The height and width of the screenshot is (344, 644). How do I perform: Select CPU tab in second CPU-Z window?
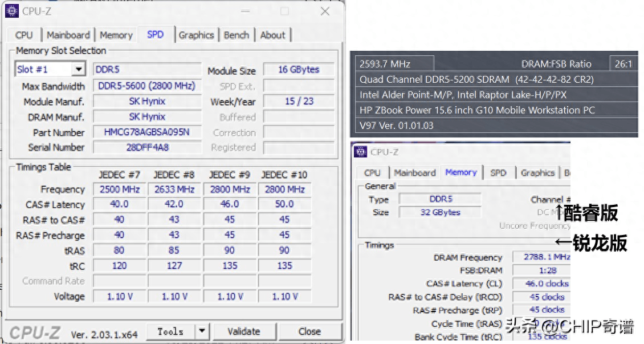372,173
